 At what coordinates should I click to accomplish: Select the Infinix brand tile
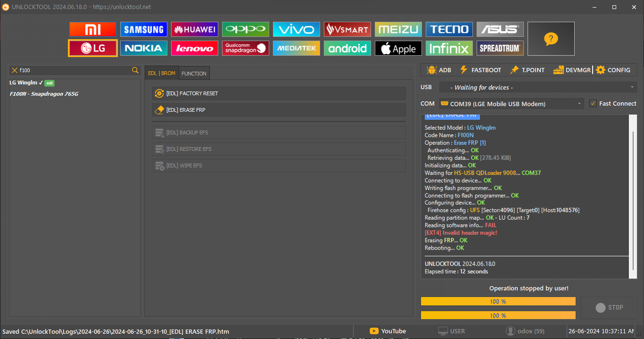click(x=449, y=48)
